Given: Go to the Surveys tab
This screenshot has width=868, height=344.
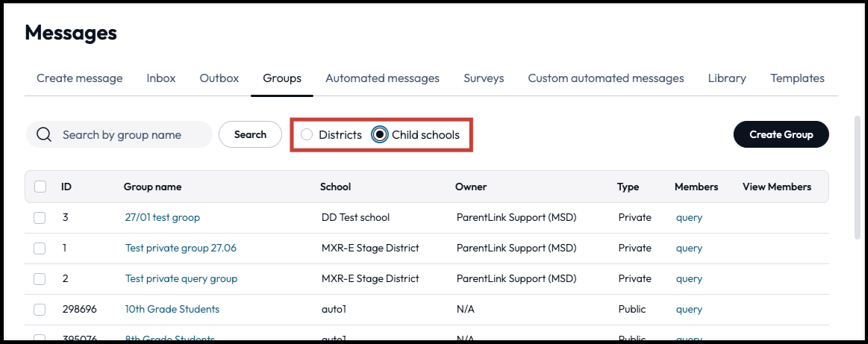Looking at the screenshot, I should (x=484, y=78).
